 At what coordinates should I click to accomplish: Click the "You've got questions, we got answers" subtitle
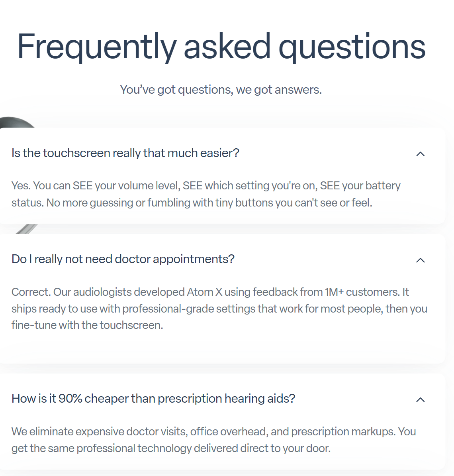pyautogui.click(x=221, y=90)
